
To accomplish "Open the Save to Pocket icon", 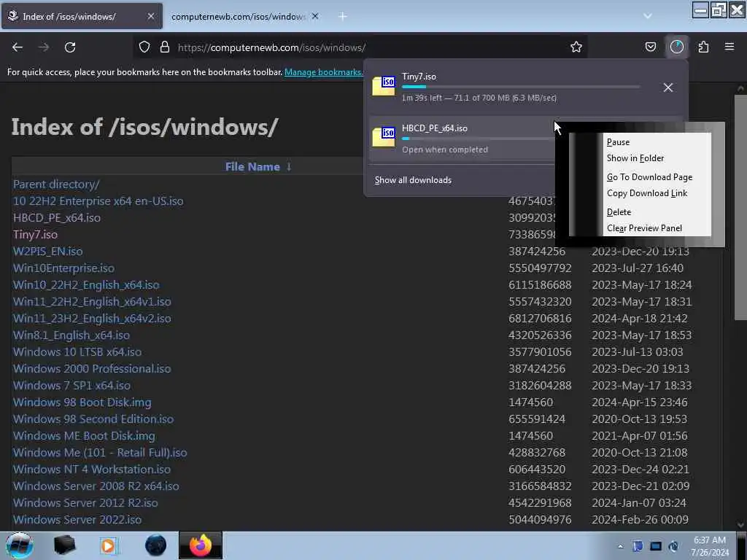I will pyautogui.click(x=650, y=47).
